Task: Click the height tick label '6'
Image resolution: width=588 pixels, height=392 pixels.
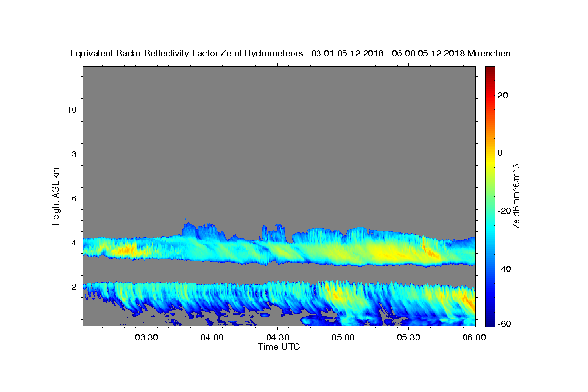Action: (74, 198)
